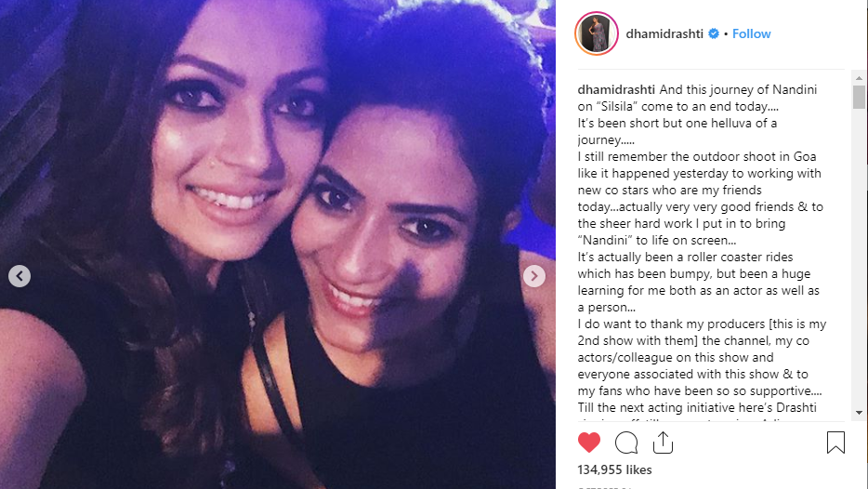Image resolution: width=868 pixels, height=489 pixels.
Task: Click the blue verified badge
Action: pyautogui.click(x=714, y=33)
